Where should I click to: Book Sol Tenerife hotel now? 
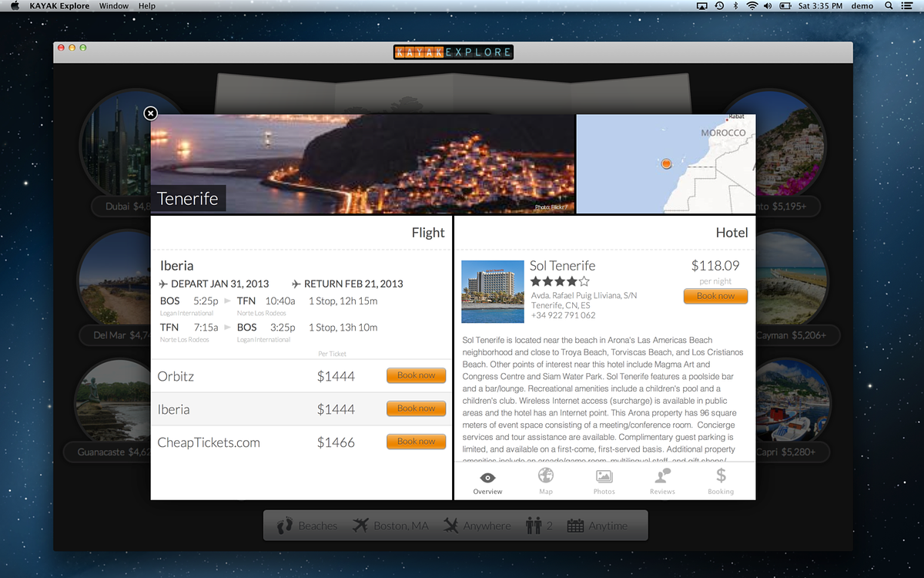[x=715, y=296]
